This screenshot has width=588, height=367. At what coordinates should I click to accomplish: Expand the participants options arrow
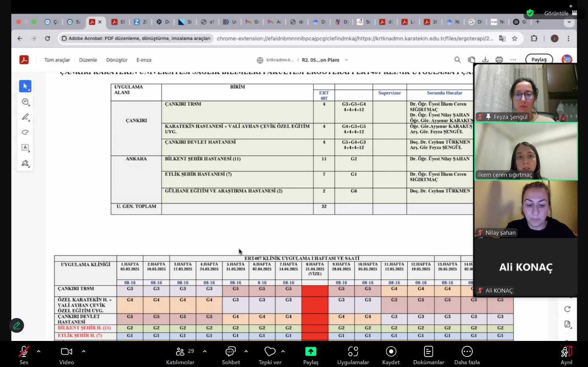(205, 351)
